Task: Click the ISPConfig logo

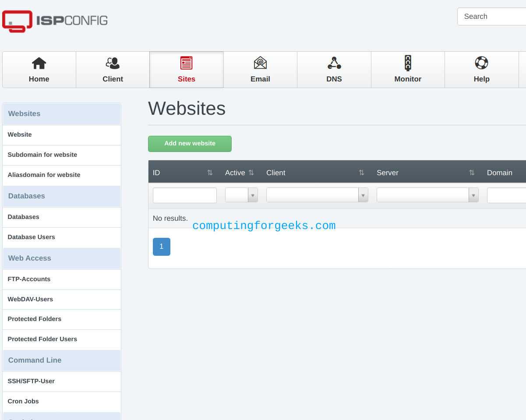Action: click(54, 21)
